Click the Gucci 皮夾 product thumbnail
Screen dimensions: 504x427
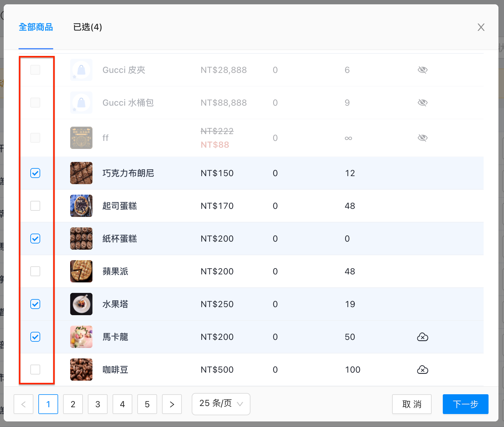click(81, 70)
